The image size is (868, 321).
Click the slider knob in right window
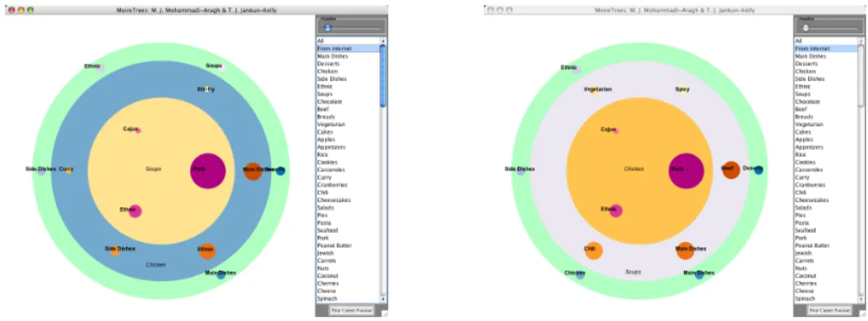pos(806,28)
